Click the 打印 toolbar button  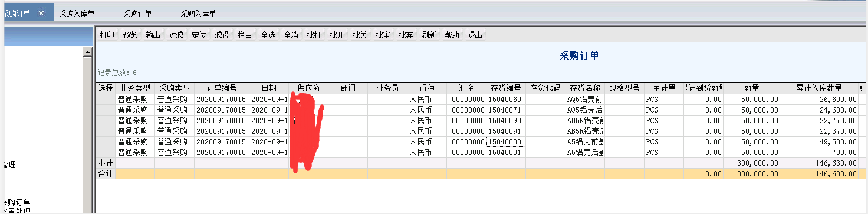107,35
